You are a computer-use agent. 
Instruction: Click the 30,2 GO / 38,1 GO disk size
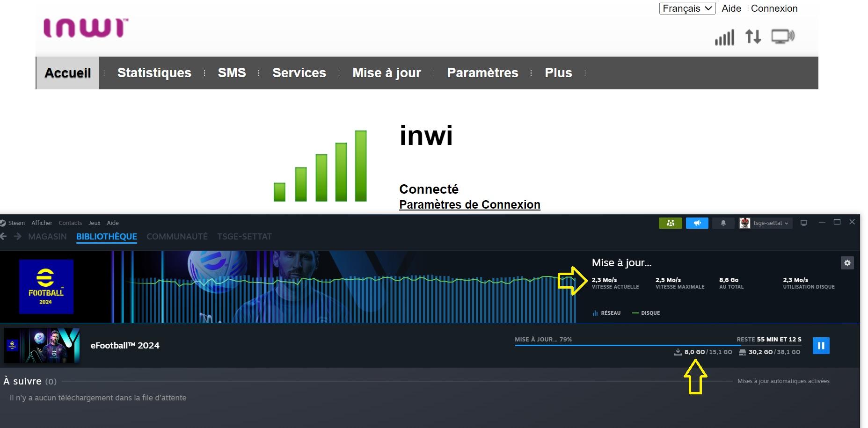(x=774, y=352)
